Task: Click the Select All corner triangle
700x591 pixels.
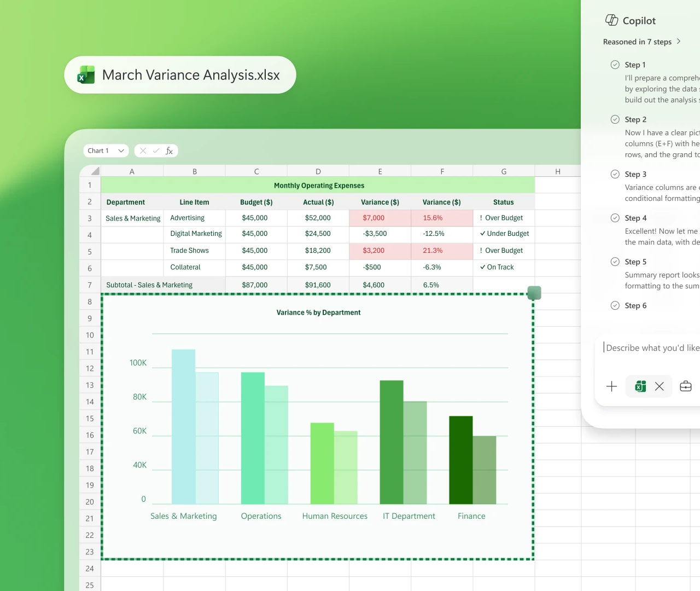Action: click(95, 171)
